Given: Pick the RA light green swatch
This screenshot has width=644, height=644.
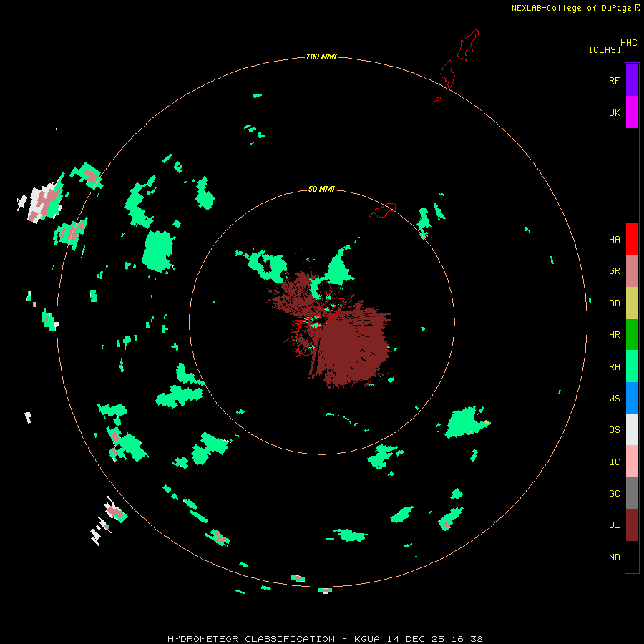Looking at the screenshot, I should [632, 366].
